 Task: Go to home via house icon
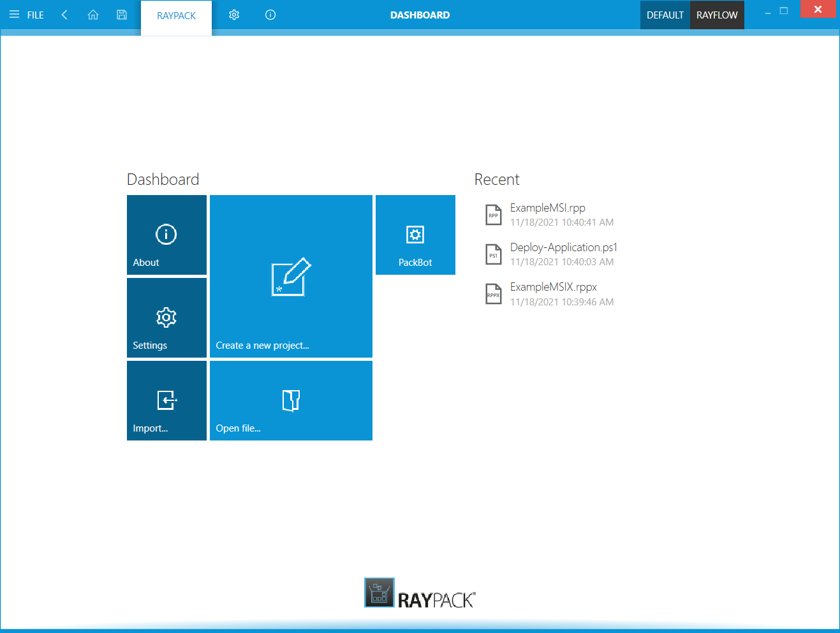(93, 15)
